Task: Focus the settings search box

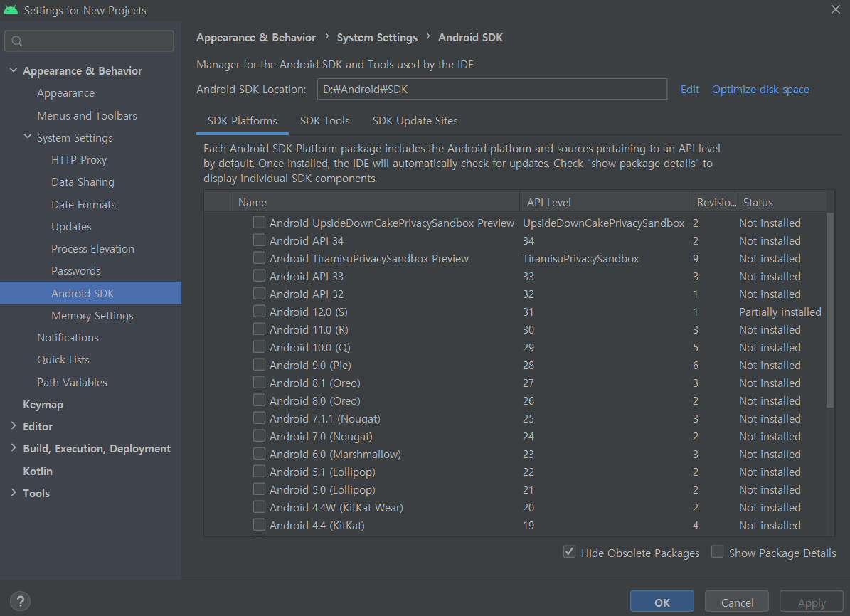Action: (x=90, y=41)
